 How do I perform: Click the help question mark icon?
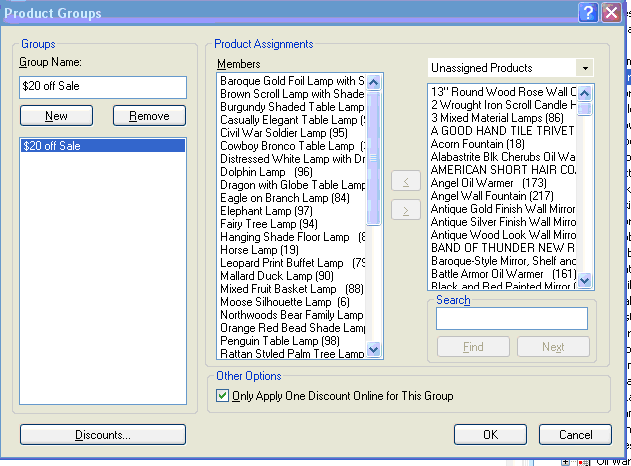589,12
